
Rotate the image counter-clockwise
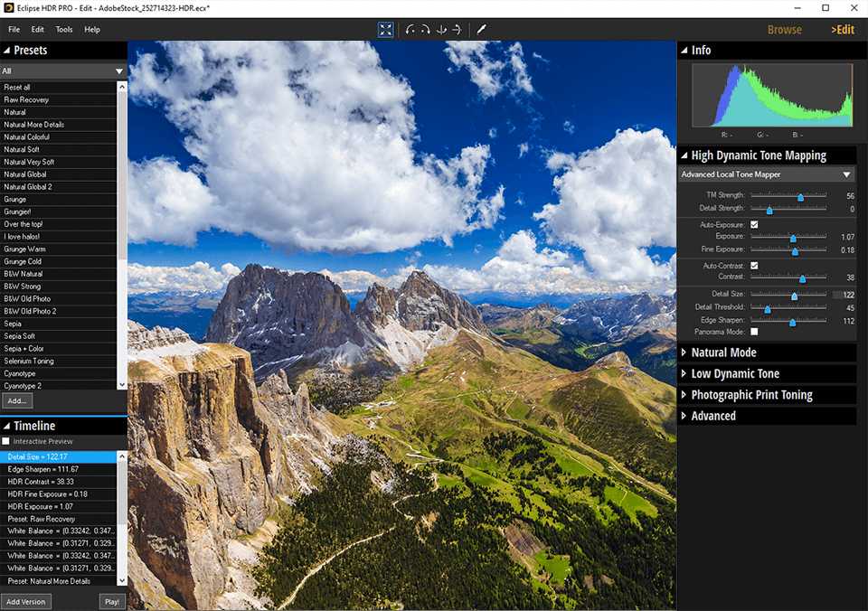click(408, 30)
